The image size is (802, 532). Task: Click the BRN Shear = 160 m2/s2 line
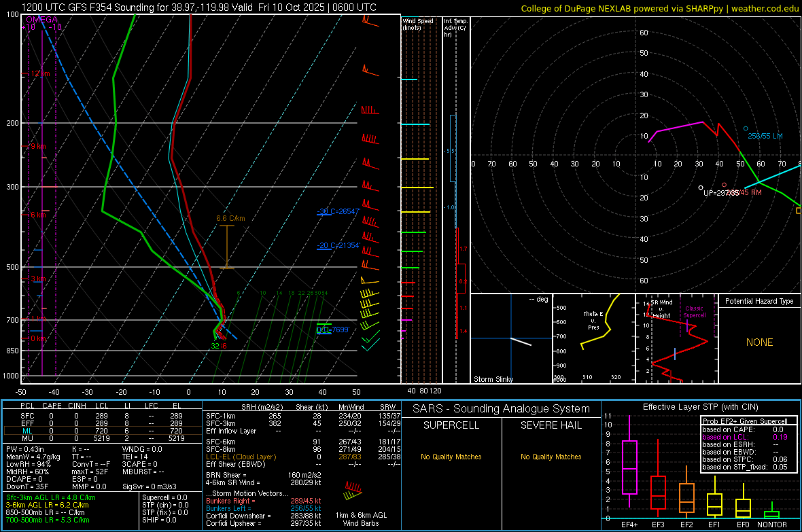264,475
